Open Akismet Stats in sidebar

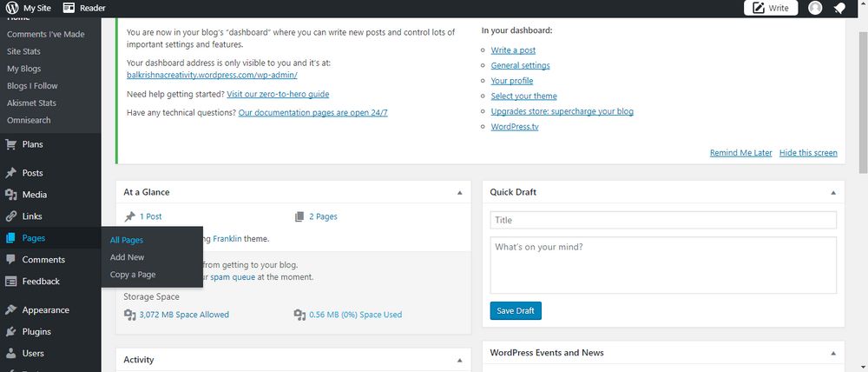31,103
